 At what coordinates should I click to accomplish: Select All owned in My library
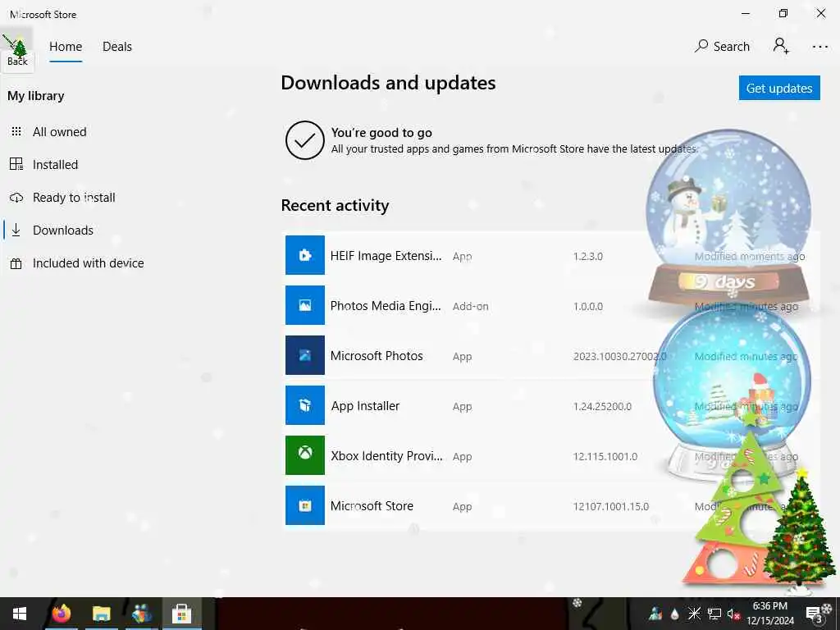tap(59, 132)
